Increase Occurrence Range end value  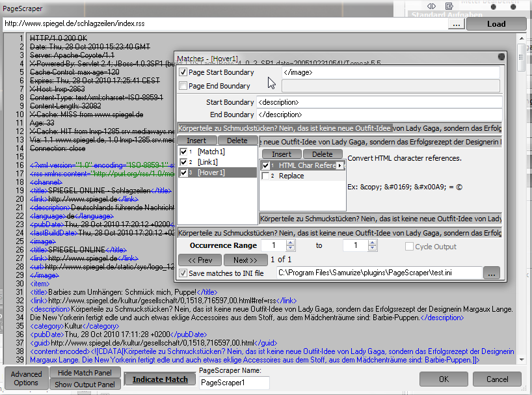click(372, 243)
